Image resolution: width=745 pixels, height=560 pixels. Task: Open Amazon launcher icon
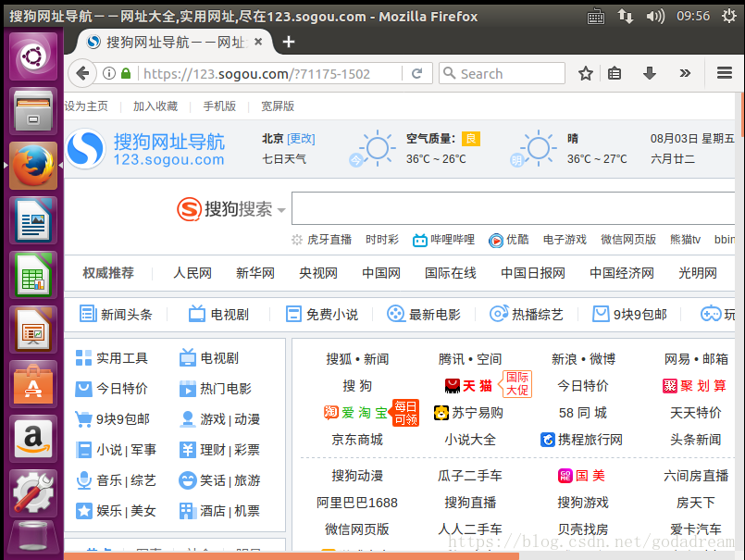point(32,439)
